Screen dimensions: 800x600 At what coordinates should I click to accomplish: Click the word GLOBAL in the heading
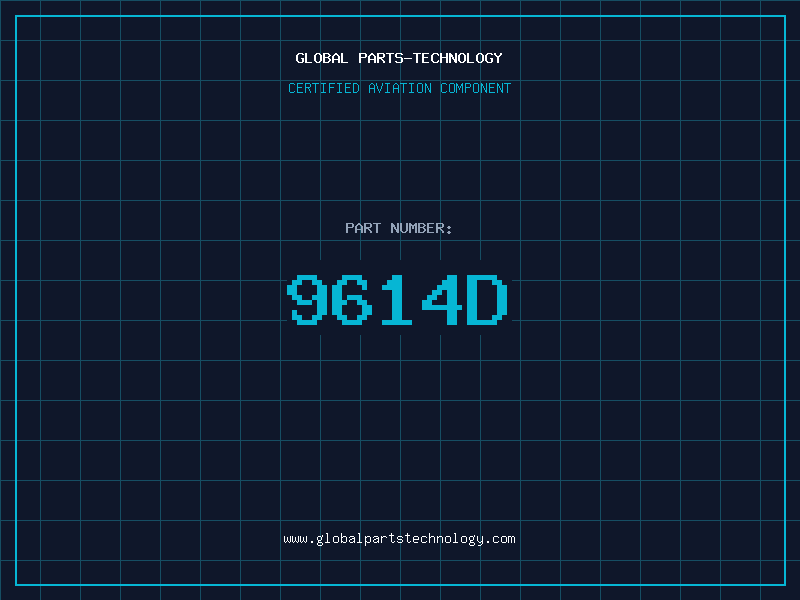[322, 58]
